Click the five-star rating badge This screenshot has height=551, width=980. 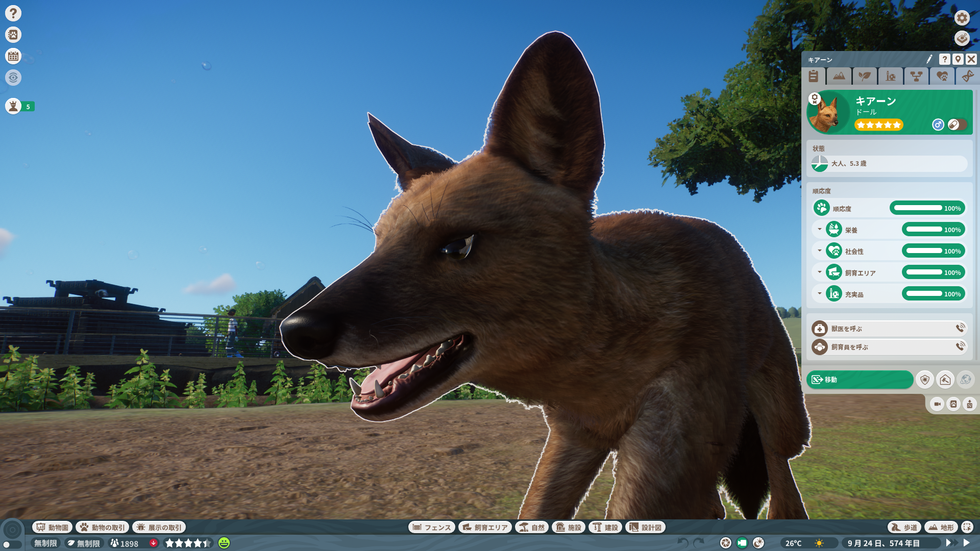point(879,124)
